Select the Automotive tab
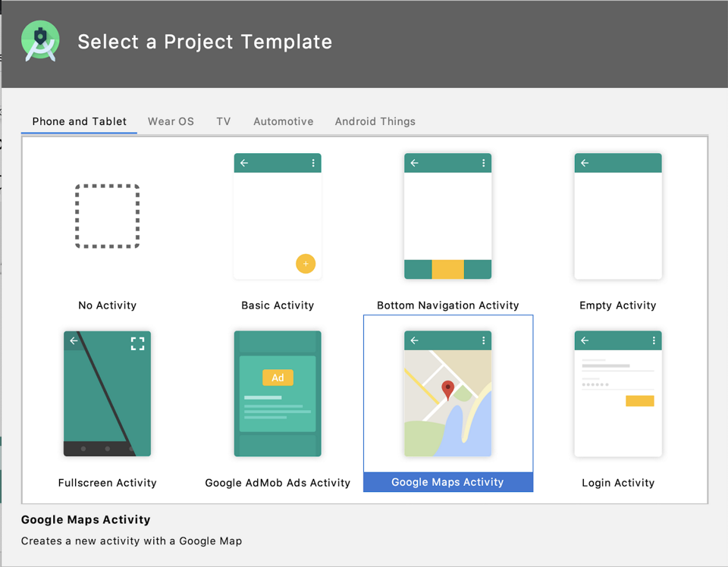Image resolution: width=728 pixels, height=567 pixels. [283, 121]
